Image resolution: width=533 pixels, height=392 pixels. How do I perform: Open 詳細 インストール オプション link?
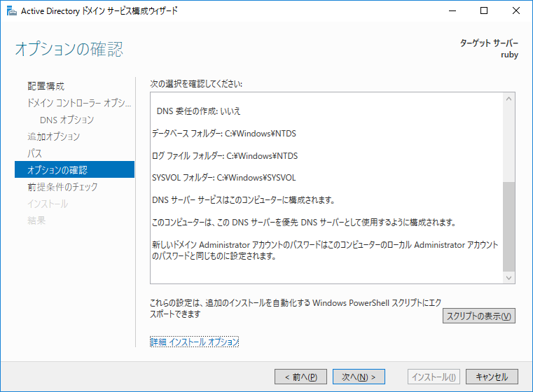(194, 342)
